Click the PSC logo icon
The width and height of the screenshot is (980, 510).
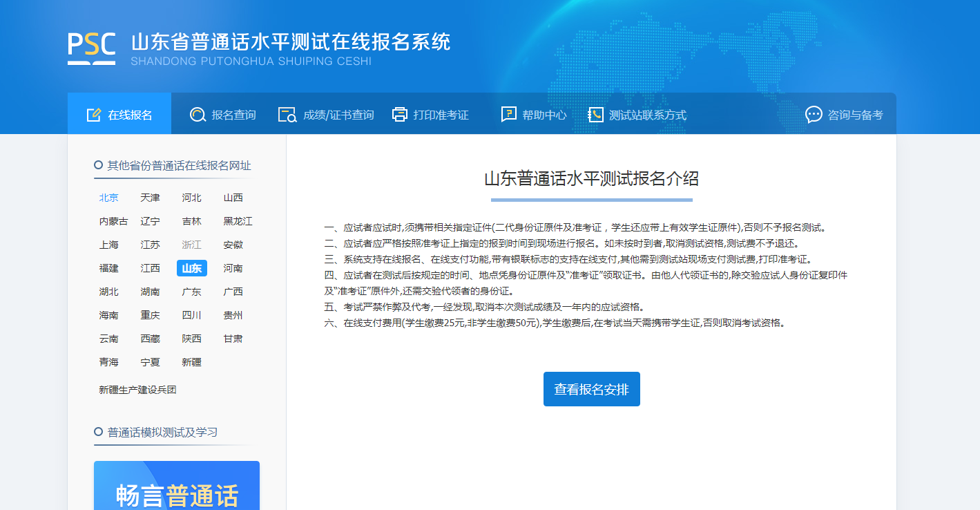(91, 48)
